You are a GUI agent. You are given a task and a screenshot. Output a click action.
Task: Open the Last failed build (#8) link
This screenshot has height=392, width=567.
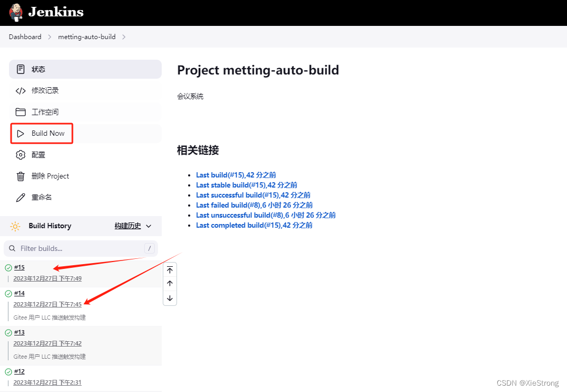point(254,205)
